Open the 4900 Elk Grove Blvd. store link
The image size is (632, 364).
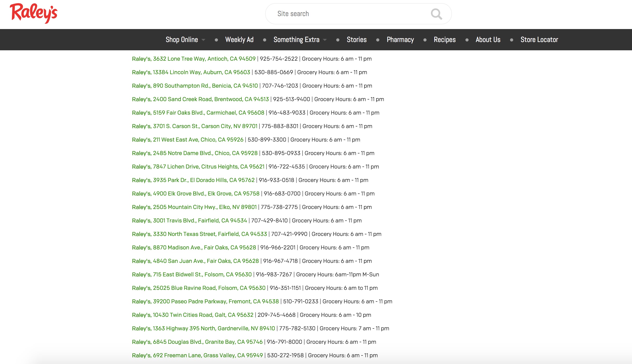point(196,194)
